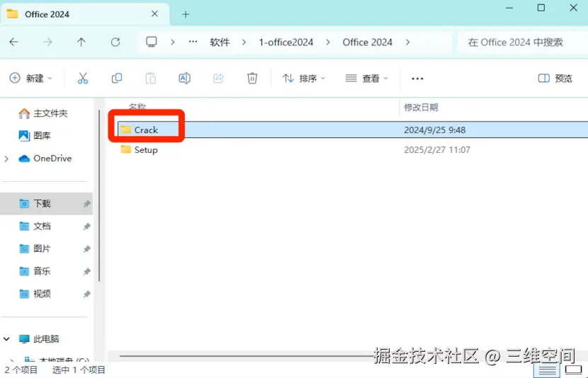Screen dimensions: 588x378
Task: Go back to the previous folder
Action: [14, 42]
